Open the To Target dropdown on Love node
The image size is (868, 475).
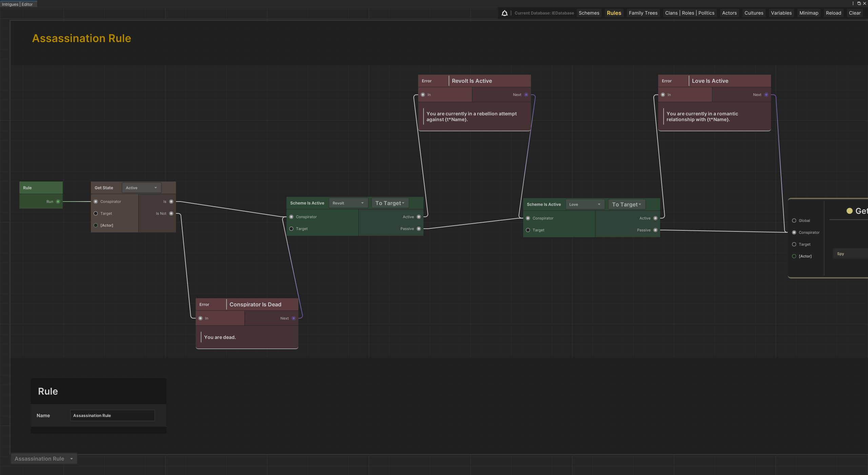[627, 204]
